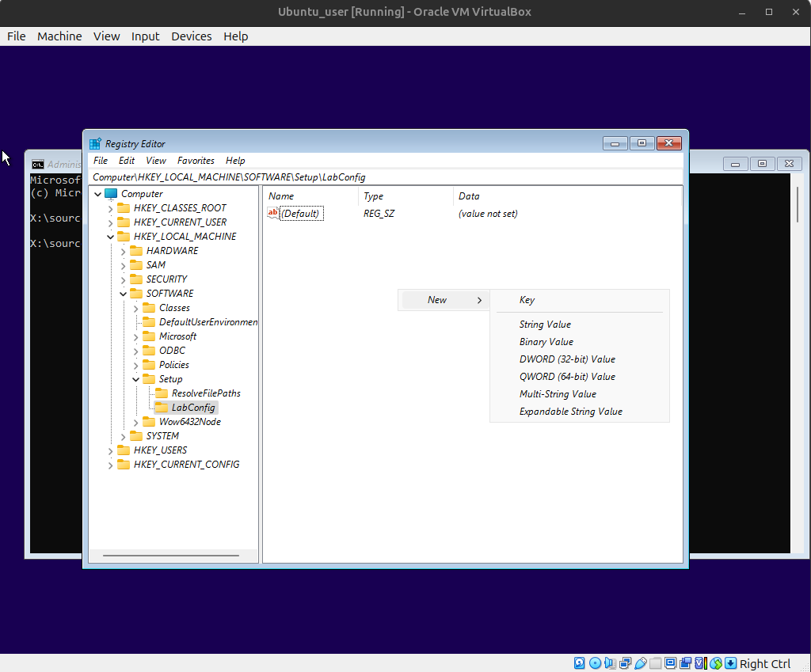Click the VirtualBox hard disk activity icon
Screen dimensions: 811x672
[x=580, y=663]
